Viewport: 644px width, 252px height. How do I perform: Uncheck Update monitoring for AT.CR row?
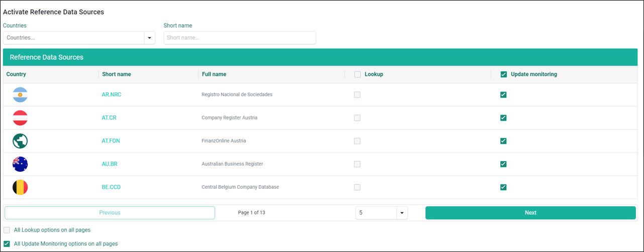click(x=503, y=118)
